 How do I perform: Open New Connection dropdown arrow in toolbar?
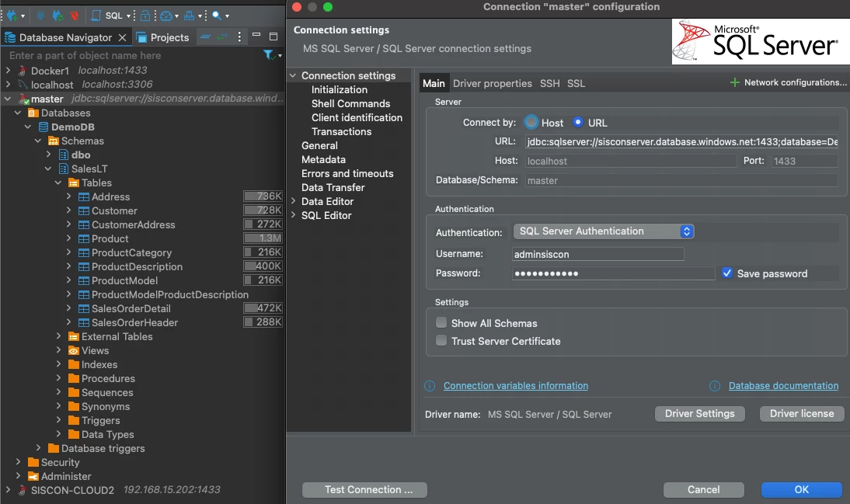(23, 16)
